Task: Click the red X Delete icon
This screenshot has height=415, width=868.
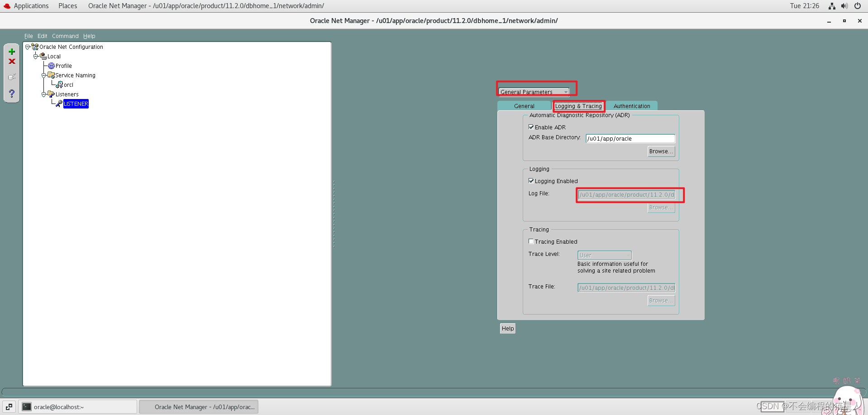Action: point(12,61)
